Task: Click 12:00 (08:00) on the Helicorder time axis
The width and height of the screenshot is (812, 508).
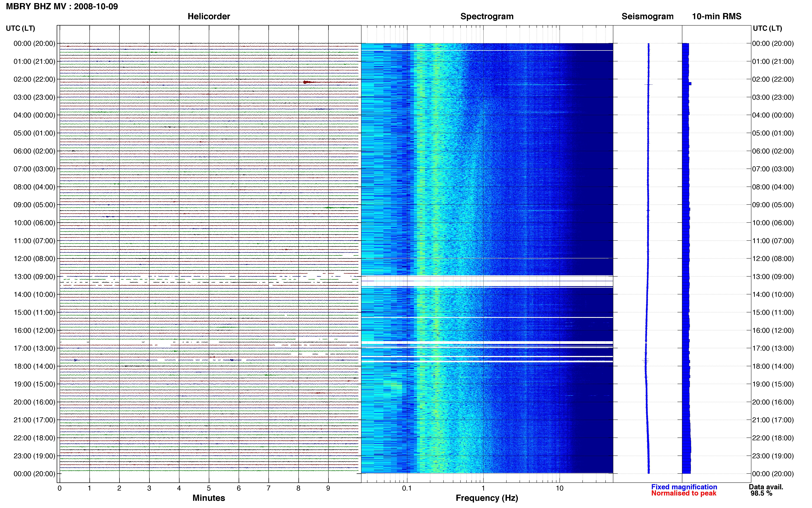Action: tap(34, 259)
